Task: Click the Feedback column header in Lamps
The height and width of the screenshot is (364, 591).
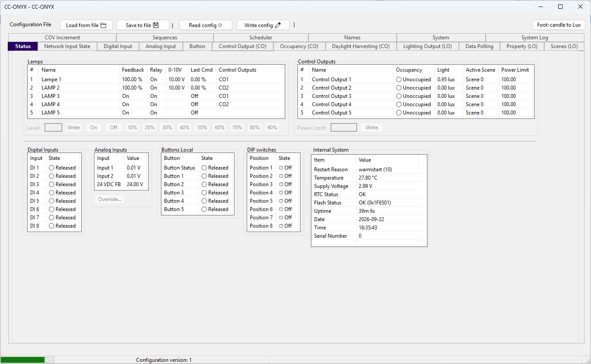Action: coord(133,70)
